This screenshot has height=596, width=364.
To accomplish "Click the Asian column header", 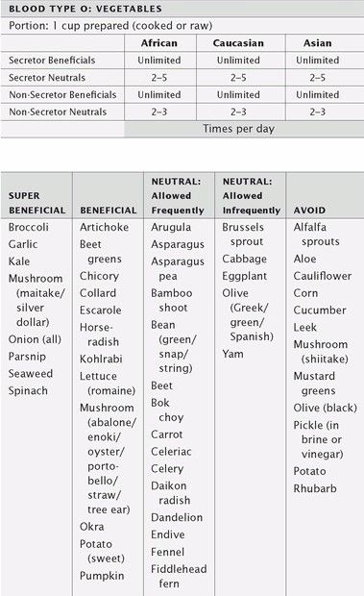I will 317,43.
